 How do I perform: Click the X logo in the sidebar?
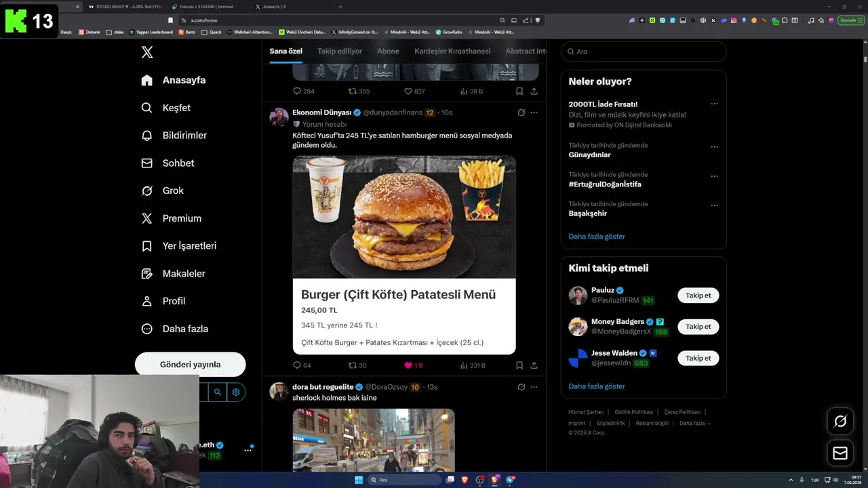pos(147,52)
